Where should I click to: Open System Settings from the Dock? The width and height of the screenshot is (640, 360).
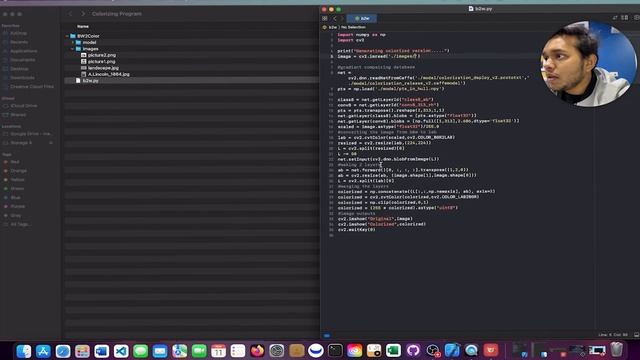(x=277, y=351)
